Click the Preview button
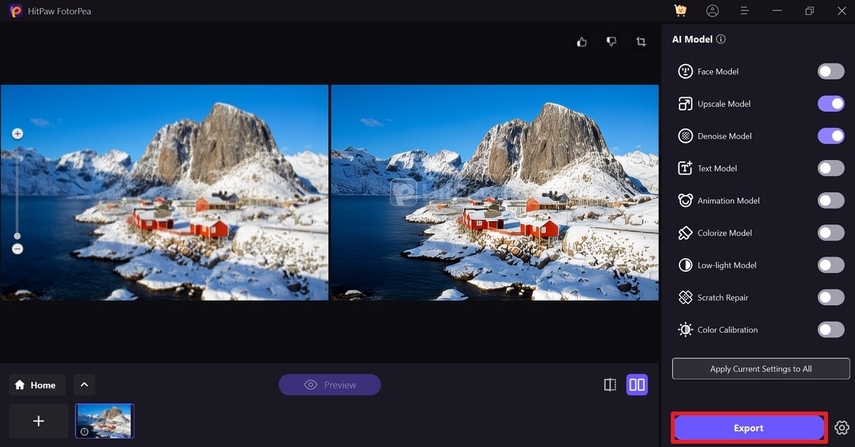This screenshot has width=855, height=447. pyautogui.click(x=329, y=385)
